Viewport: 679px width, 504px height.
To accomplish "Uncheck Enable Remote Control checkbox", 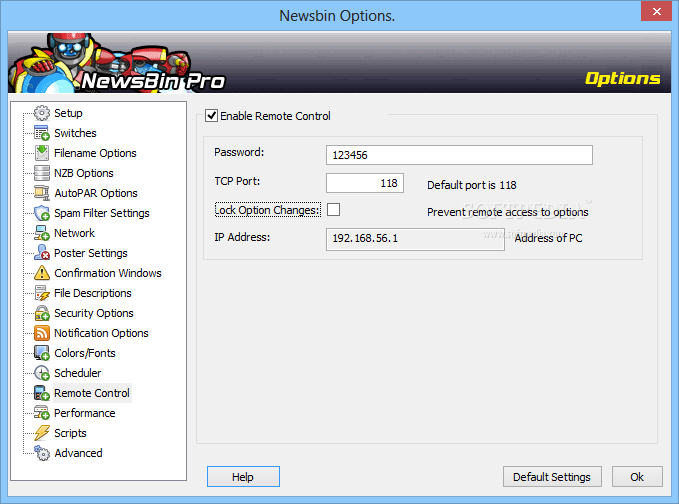I will coord(211,116).
